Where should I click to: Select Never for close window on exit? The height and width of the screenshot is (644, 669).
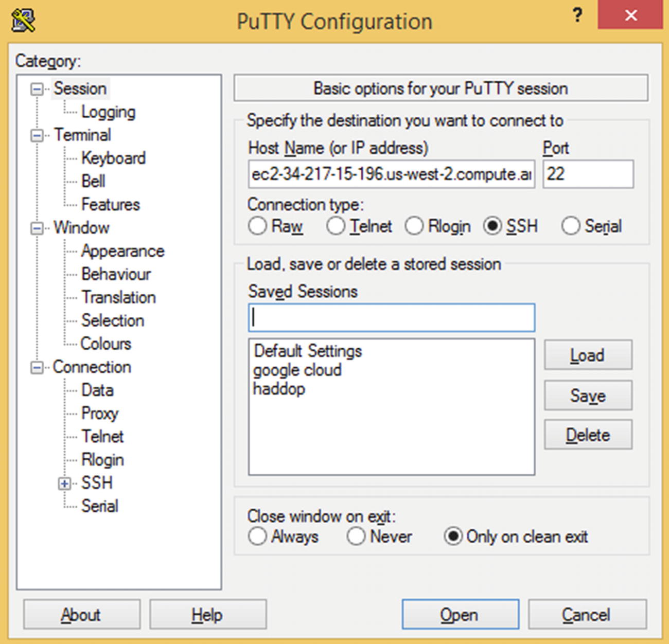pyautogui.click(x=356, y=536)
